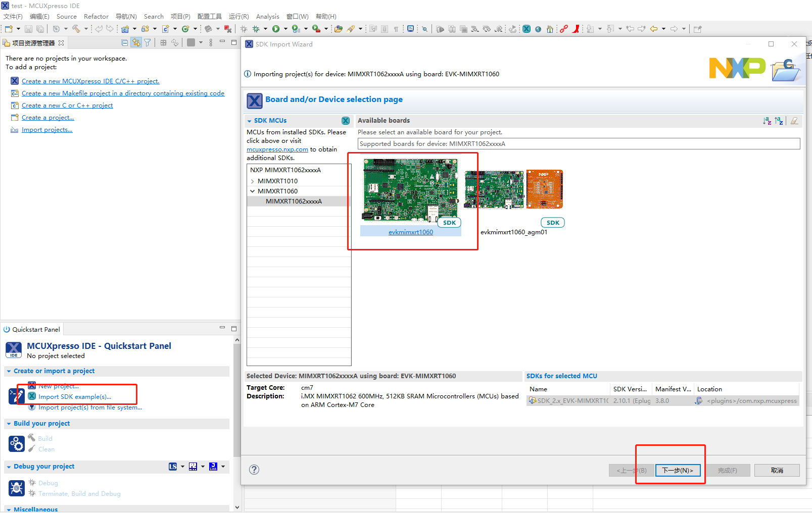Open the dropdown arrow next to J-Link icon

(223, 467)
